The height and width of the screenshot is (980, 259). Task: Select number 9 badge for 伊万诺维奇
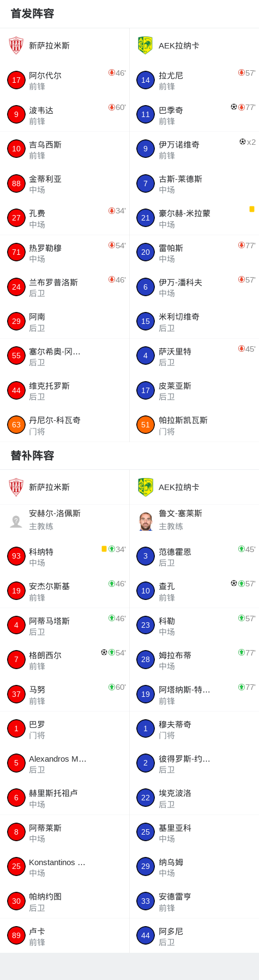click(146, 149)
